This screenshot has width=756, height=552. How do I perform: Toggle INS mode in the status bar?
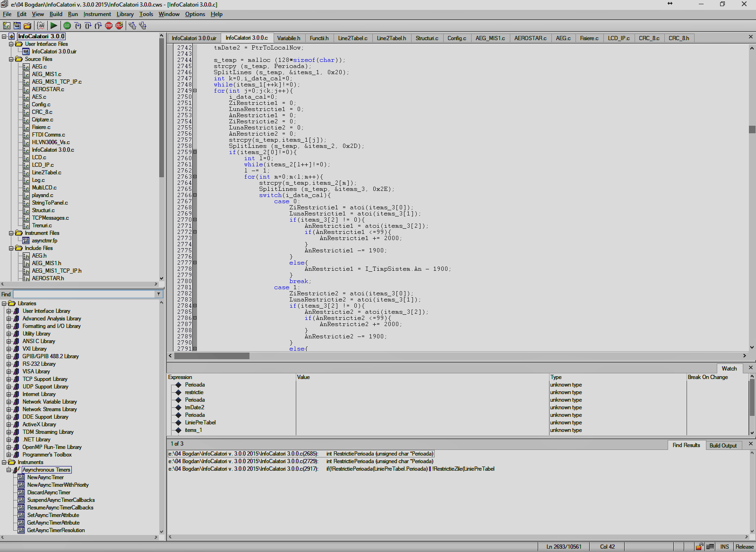725,547
